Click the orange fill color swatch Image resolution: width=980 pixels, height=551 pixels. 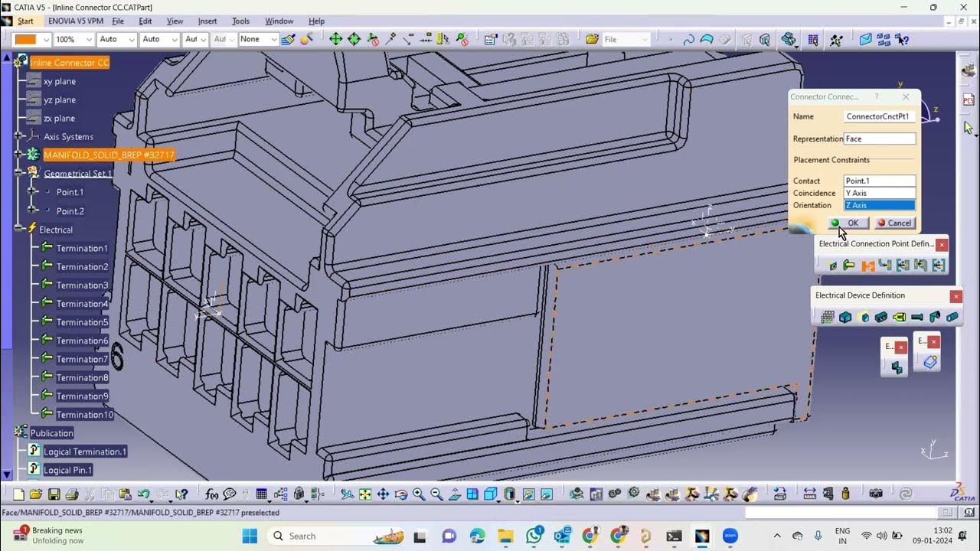click(26, 39)
